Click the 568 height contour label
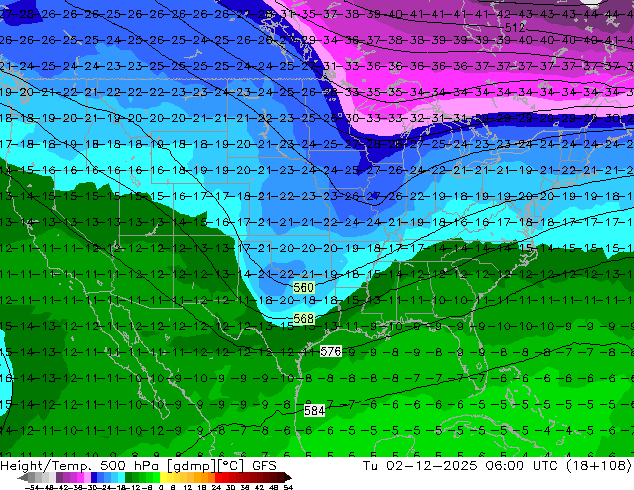This screenshot has width=634, height=490. point(303,319)
